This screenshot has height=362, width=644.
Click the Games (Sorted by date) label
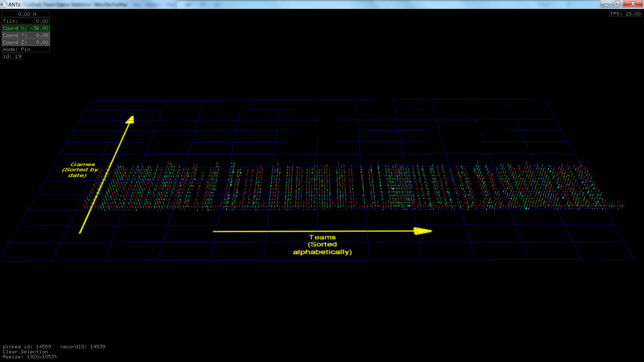click(x=80, y=170)
